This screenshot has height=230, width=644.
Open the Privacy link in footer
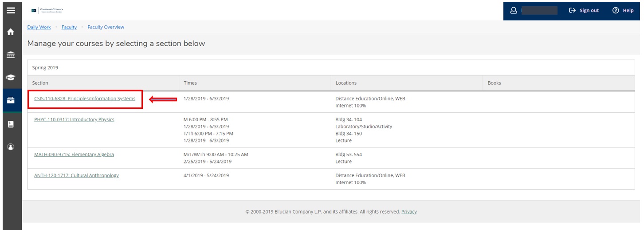(408, 212)
